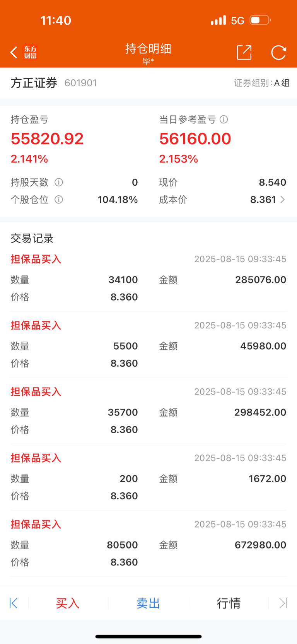The height and width of the screenshot is (644, 297).
Task: Refresh the position details
Action: (x=278, y=52)
